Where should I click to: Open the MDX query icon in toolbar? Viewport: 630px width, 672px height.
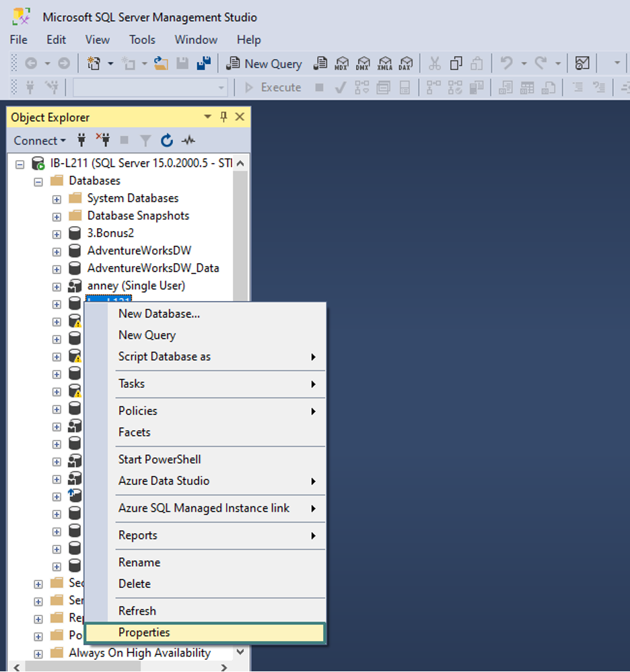[x=341, y=63]
